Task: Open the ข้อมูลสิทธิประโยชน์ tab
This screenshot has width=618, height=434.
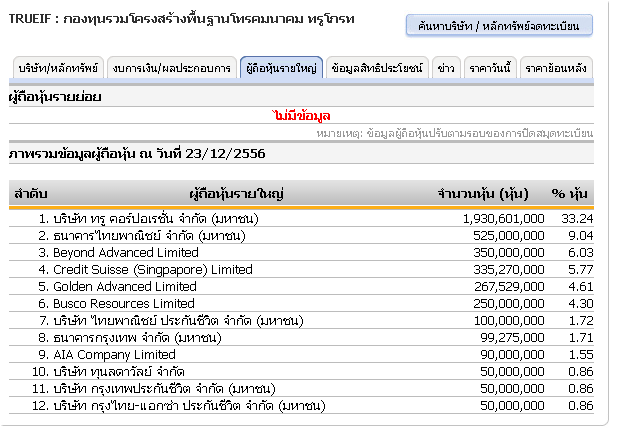Action: click(x=377, y=68)
